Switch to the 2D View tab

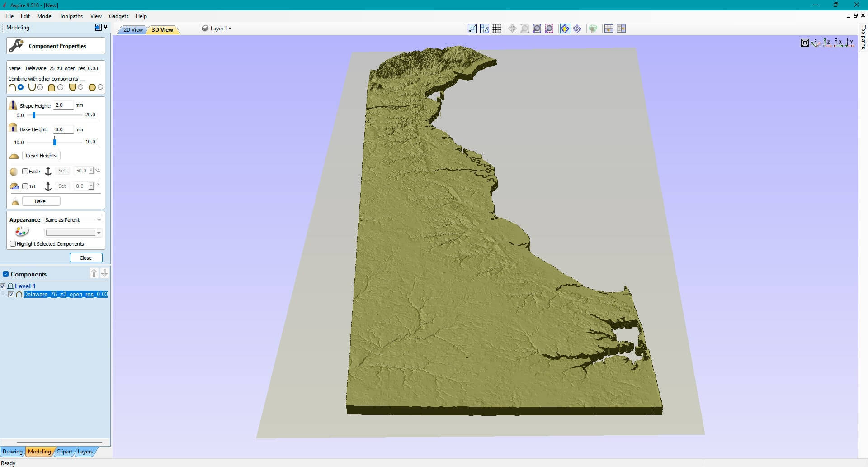point(133,29)
